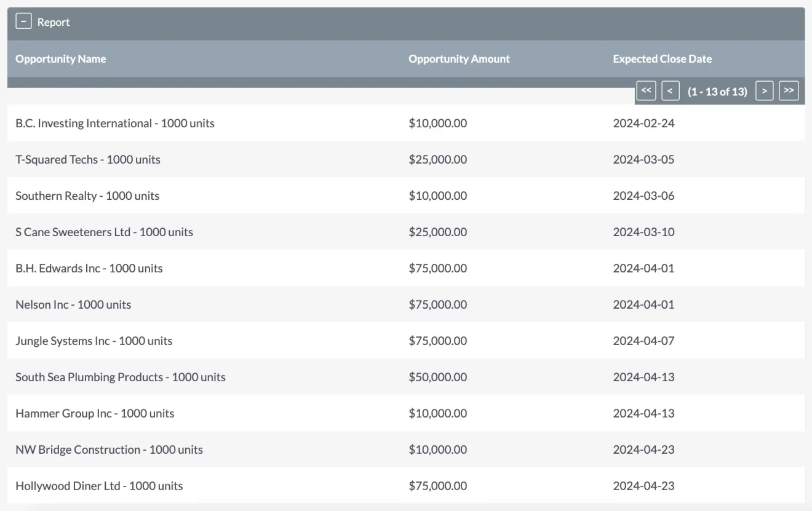Viewport: 812px width, 511px height.
Task: Sort by Opportunity Amount column
Action: [458, 58]
